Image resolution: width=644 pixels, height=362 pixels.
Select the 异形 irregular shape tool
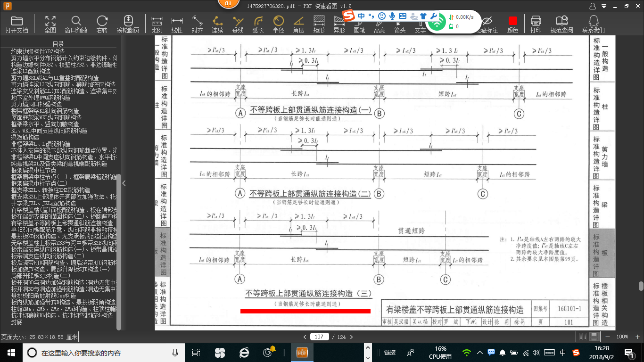tap(339, 25)
